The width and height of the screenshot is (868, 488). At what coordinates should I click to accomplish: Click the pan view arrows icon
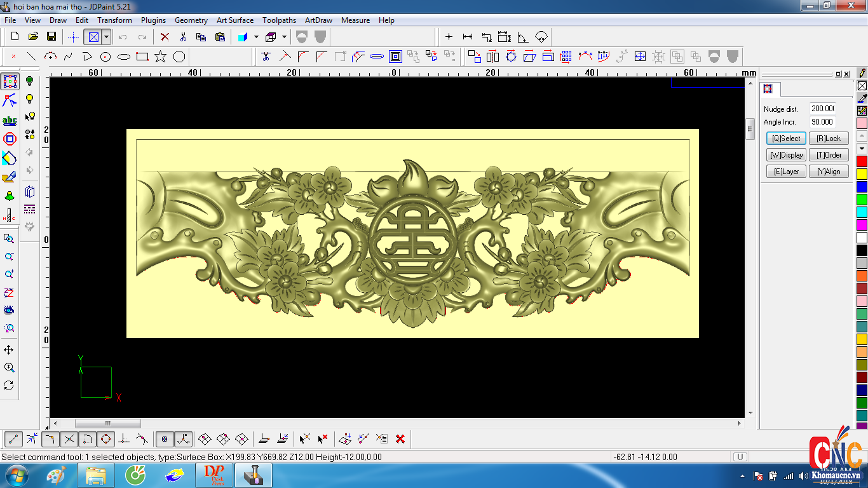[9, 350]
